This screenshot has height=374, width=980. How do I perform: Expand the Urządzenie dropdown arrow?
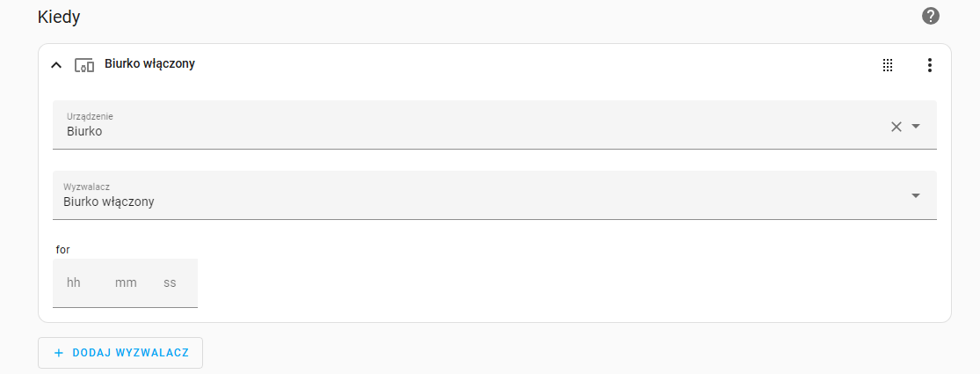(916, 126)
